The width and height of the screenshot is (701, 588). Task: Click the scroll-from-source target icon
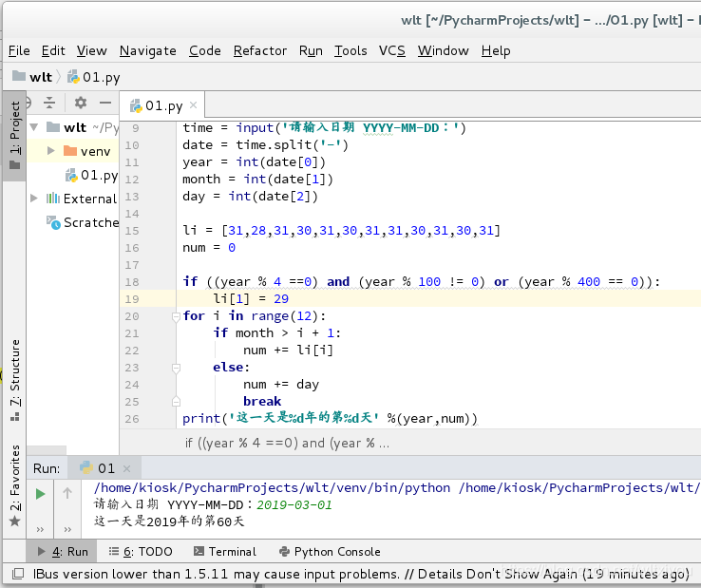coord(28,103)
